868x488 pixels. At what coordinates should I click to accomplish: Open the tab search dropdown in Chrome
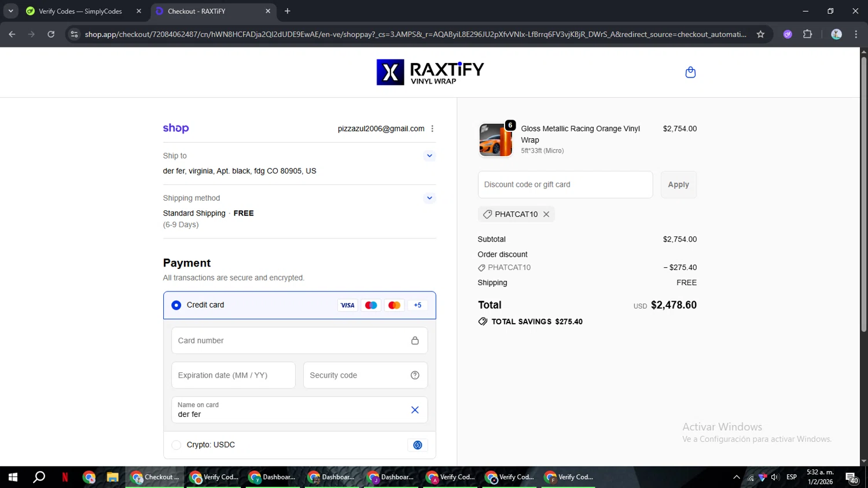tap(10, 11)
